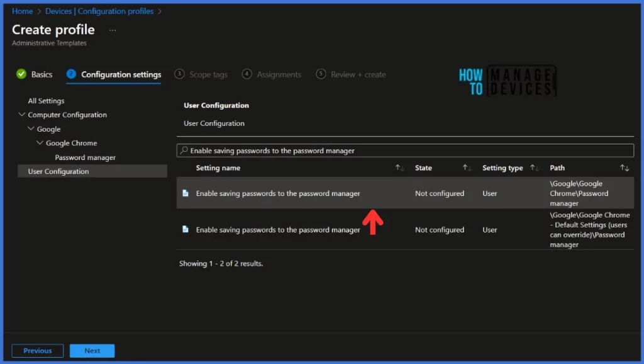Click the Setting name column header
The height and width of the screenshot is (364, 644).
pyautogui.click(x=218, y=168)
